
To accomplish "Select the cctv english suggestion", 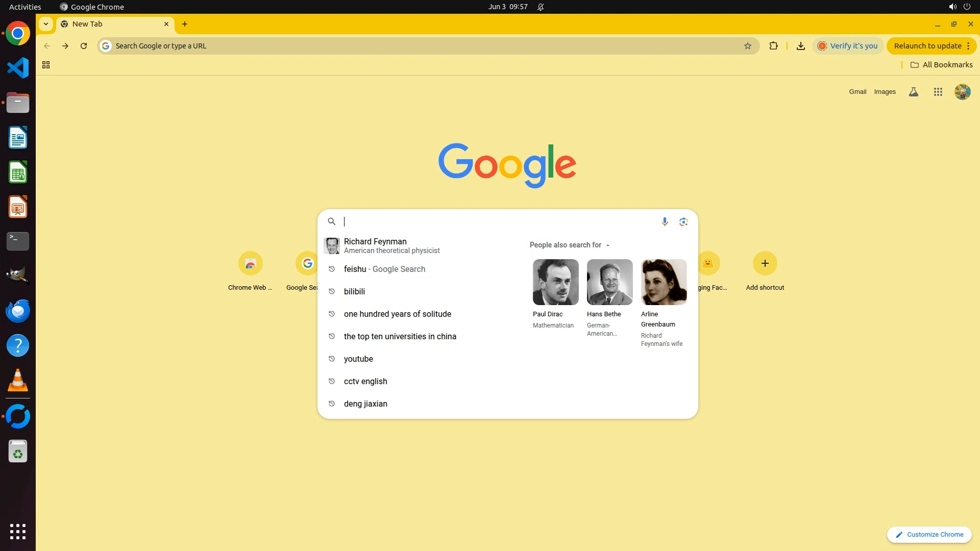I will point(365,381).
